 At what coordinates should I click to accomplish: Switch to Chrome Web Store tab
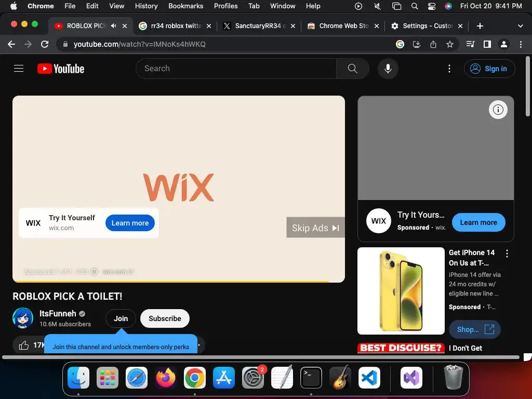343,26
